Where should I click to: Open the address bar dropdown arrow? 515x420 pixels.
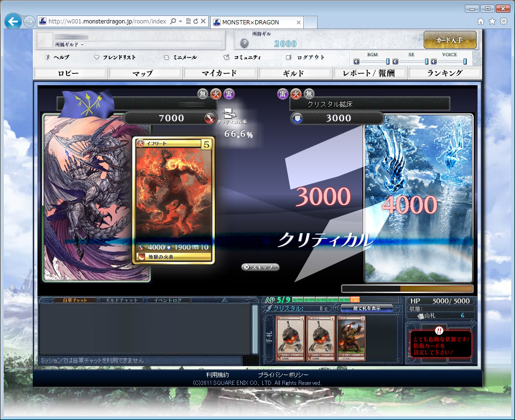(180, 22)
